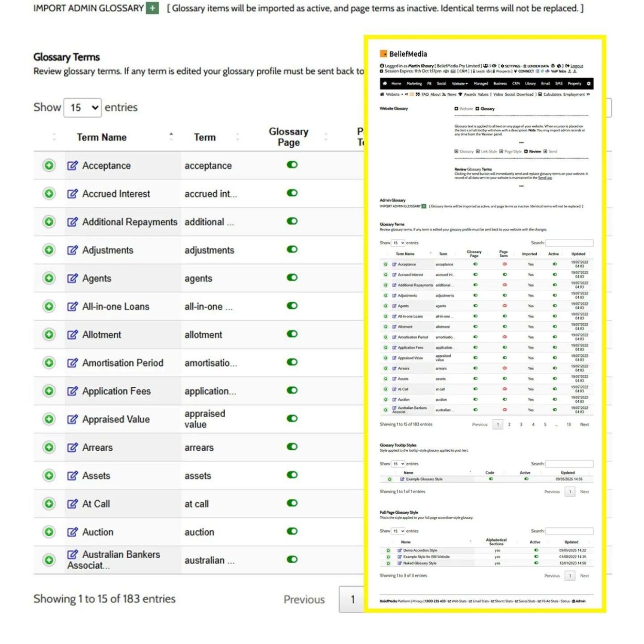Expand the Allotment row details
The width and height of the screenshot is (644, 644).
coord(49,334)
